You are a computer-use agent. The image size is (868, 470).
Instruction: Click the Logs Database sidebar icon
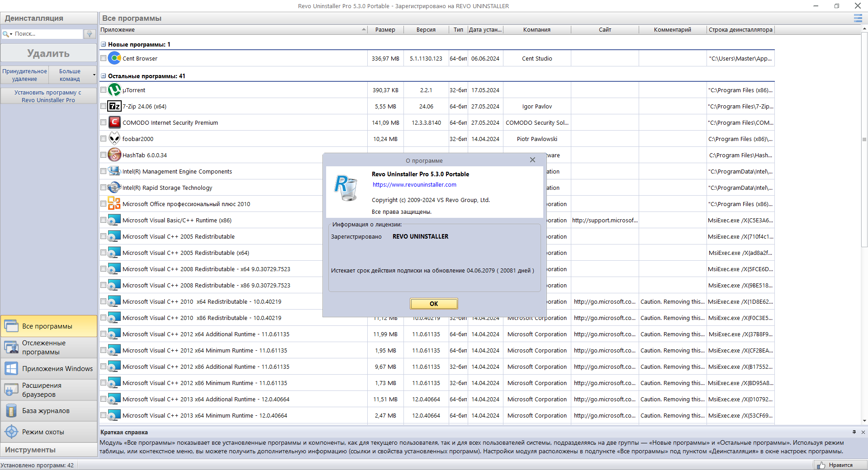click(11, 411)
